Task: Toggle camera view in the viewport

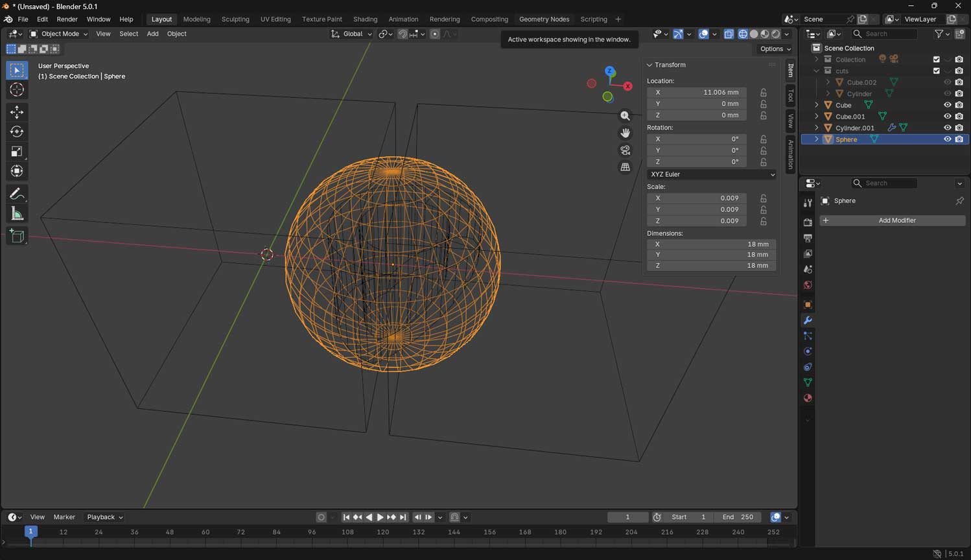Action: click(x=625, y=150)
